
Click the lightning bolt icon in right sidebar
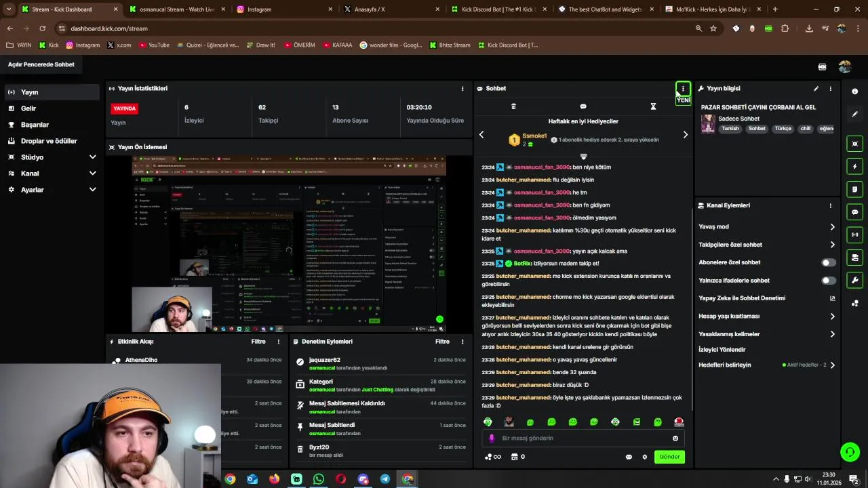pos(854,167)
